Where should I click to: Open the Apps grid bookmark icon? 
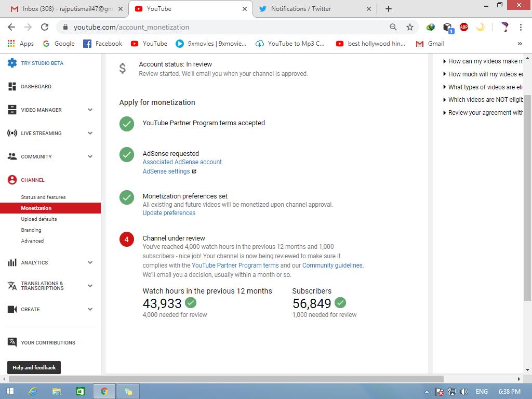[11, 44]
